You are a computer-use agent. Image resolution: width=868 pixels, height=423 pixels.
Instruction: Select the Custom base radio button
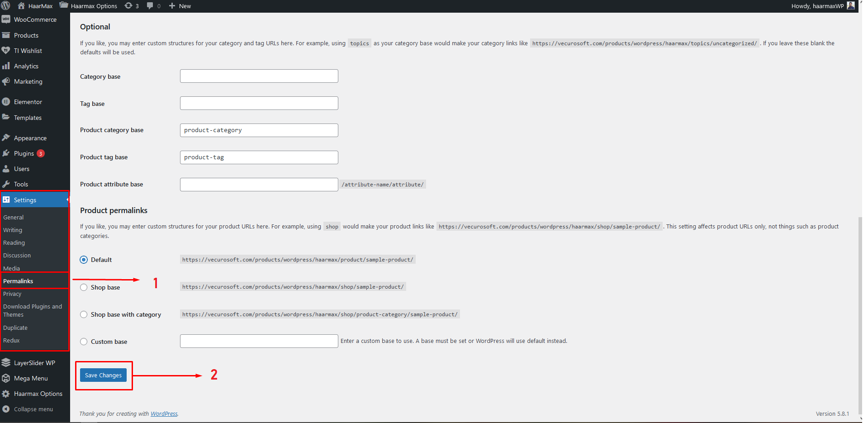pos(84,342)
